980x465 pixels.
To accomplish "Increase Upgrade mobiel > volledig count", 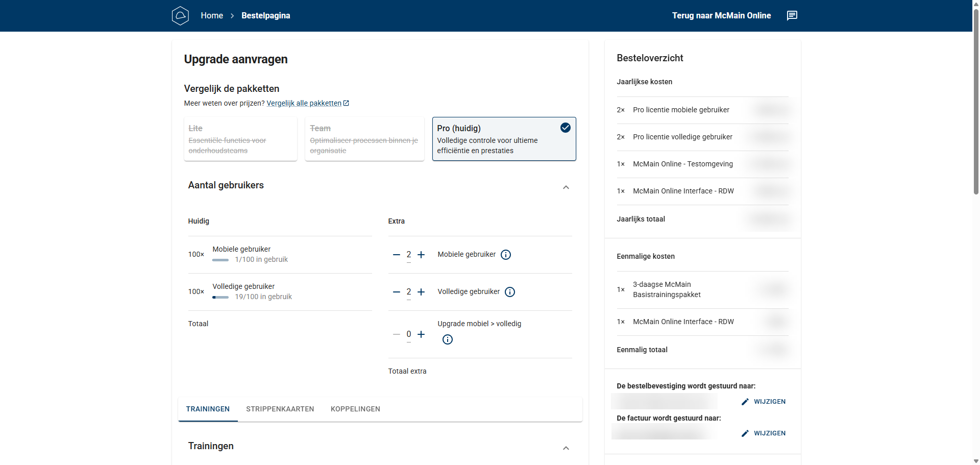I will pos(421,334).
